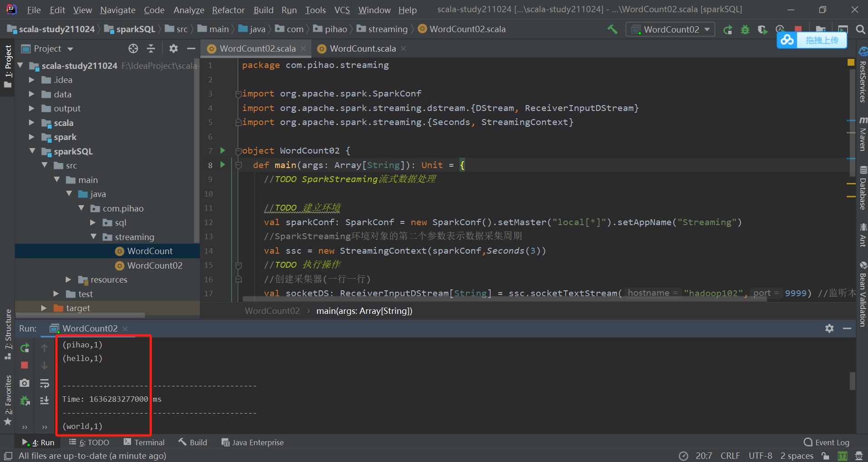Open the Analyze menu
868x462 pixels.
pos(189,10)
